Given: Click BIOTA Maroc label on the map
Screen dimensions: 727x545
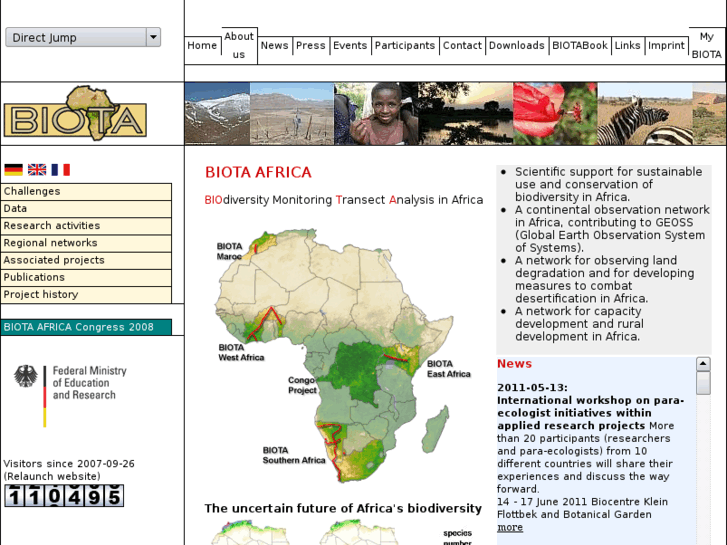Looking at the screenshot, I should pos(230,251).
